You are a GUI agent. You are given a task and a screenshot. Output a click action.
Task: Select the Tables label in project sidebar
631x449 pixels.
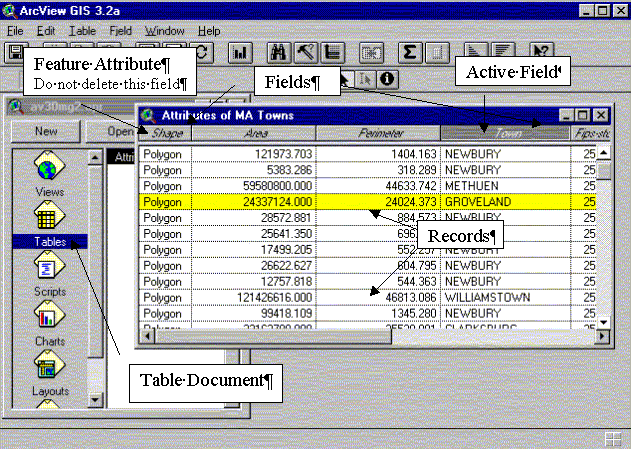pyautogui.click(x=50, y=242)
